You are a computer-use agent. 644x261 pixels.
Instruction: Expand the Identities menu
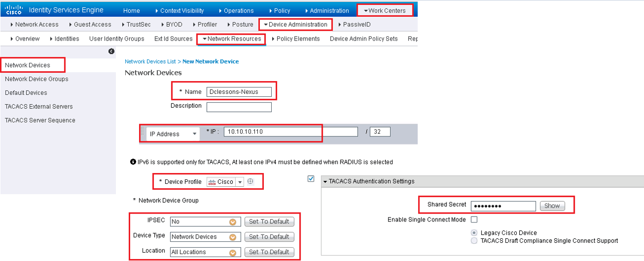tap(64, 39)
